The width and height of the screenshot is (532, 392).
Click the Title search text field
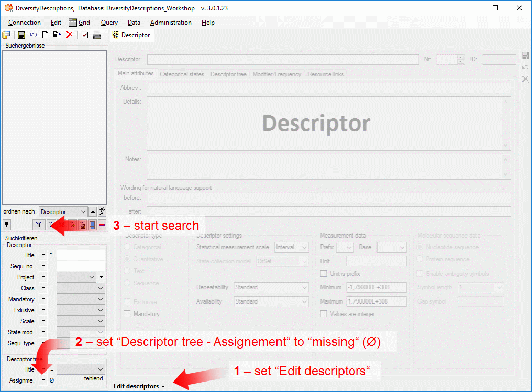click(x=81, y=255)
